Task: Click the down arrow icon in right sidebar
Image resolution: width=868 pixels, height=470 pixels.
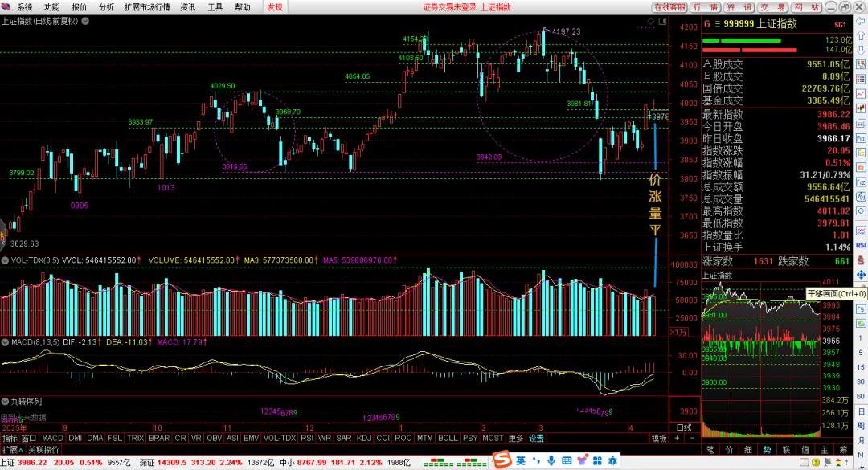Action: (x=861, y=50)
